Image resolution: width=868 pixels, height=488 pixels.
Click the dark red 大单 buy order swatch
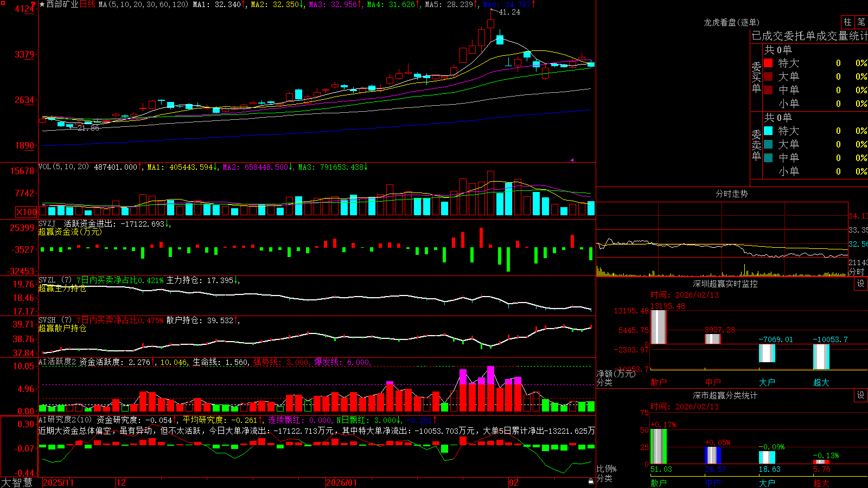[x=768, y=76]
